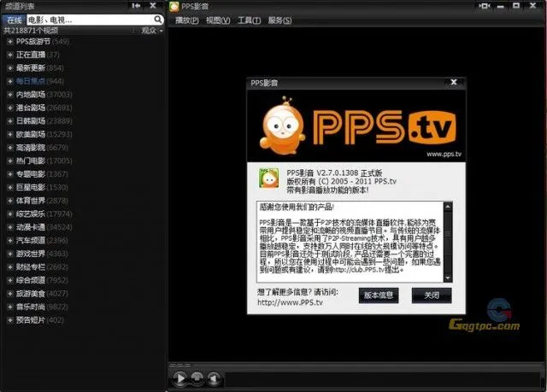Select the 综合频道 channel row

[x=82, y=280]
